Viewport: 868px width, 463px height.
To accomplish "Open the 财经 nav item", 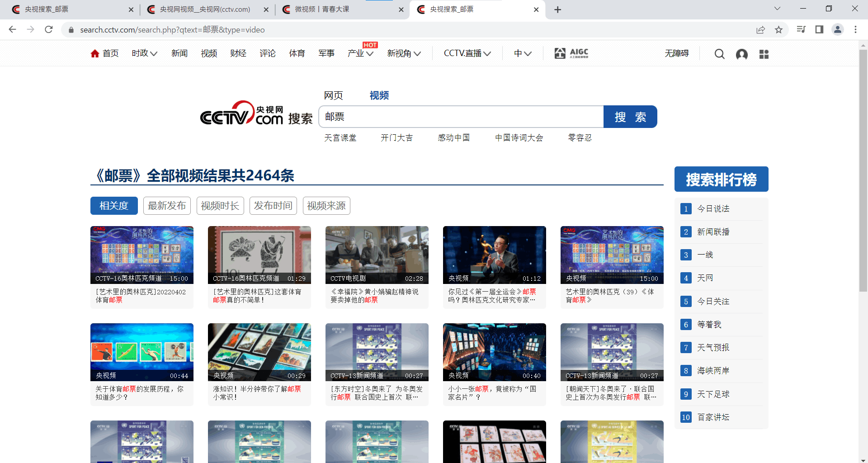I will coord(238,53).
